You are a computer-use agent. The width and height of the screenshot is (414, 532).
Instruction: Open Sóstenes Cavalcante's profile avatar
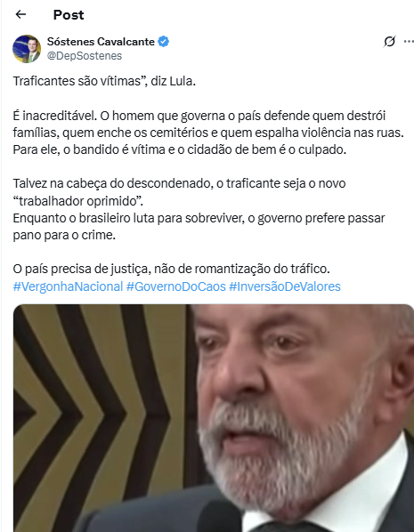27,49
